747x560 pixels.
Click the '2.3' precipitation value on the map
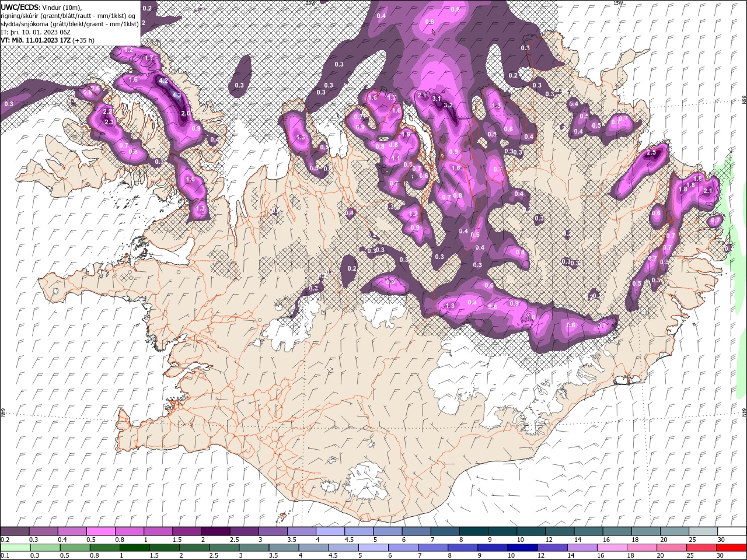pyautogui.click(x=109, y=122)
